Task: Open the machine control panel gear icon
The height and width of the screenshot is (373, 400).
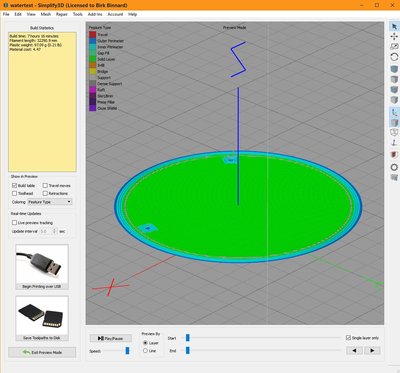Action: pyautogui.click(x=394, y=167)
